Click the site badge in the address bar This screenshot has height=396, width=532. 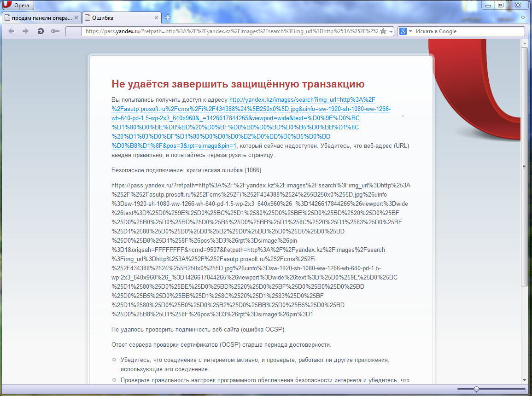73,31
